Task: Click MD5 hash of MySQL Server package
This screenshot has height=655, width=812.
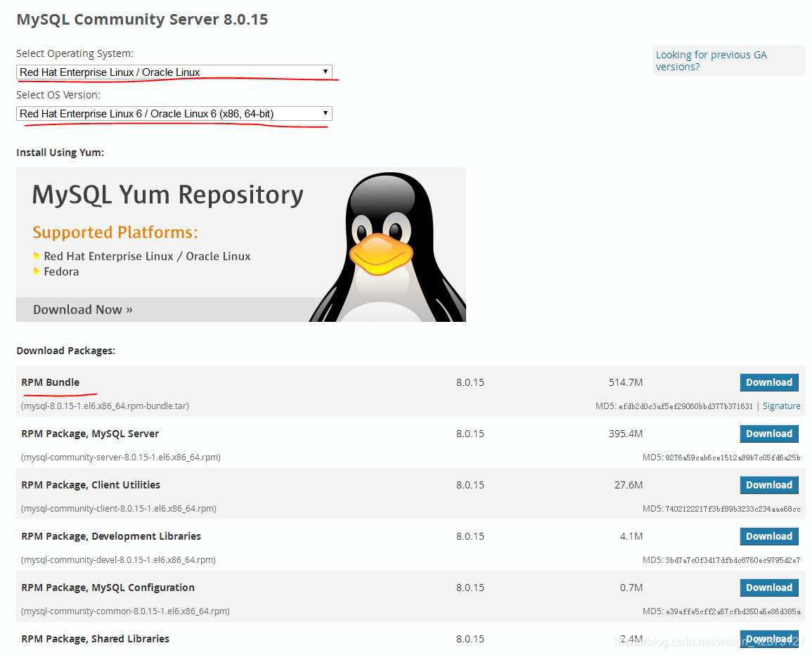Action: [x=733, y=458]
